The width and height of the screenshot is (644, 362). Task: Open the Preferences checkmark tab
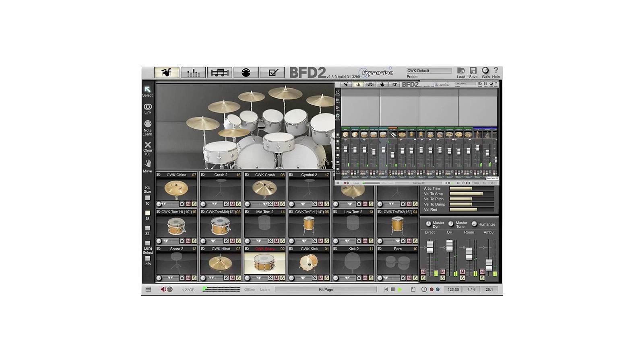(272, 72)
